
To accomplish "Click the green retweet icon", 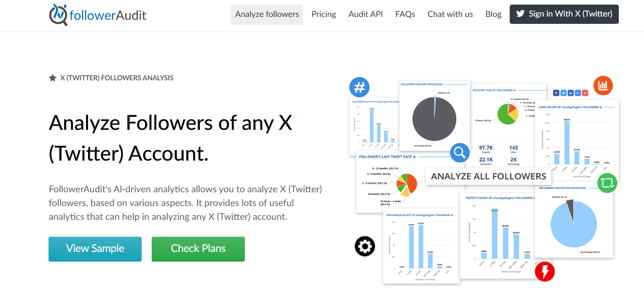I will (607, 183).
